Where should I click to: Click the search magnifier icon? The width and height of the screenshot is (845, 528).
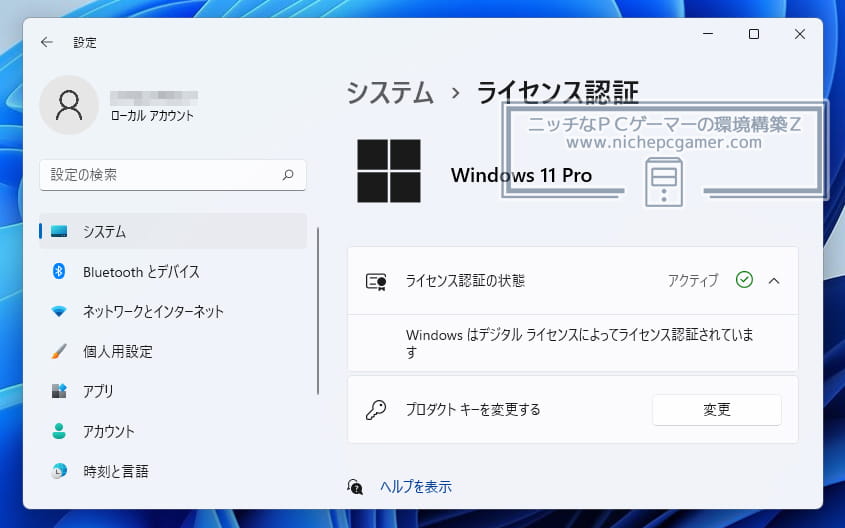(288, 175)
